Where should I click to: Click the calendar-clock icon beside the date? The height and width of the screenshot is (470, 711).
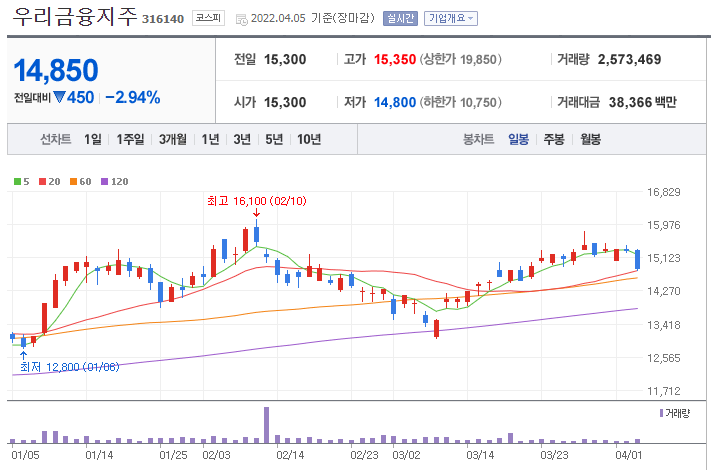point(242,19)
